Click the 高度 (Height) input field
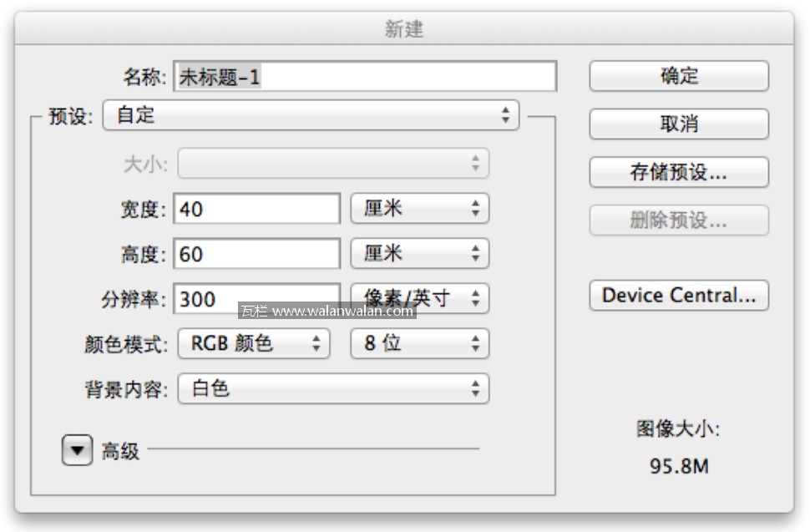The height and width of the screenshot is (532, 810). (257, 254)
